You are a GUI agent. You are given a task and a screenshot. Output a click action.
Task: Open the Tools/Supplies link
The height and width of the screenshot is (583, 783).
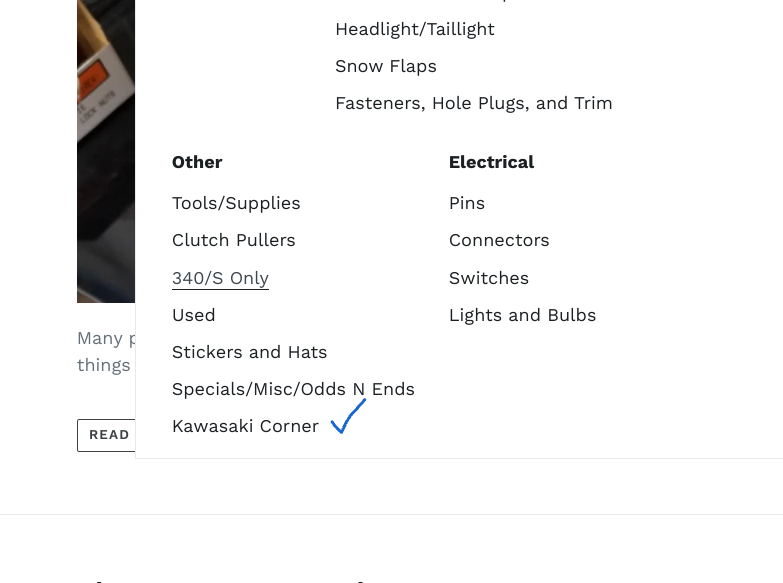coord(236,203)
